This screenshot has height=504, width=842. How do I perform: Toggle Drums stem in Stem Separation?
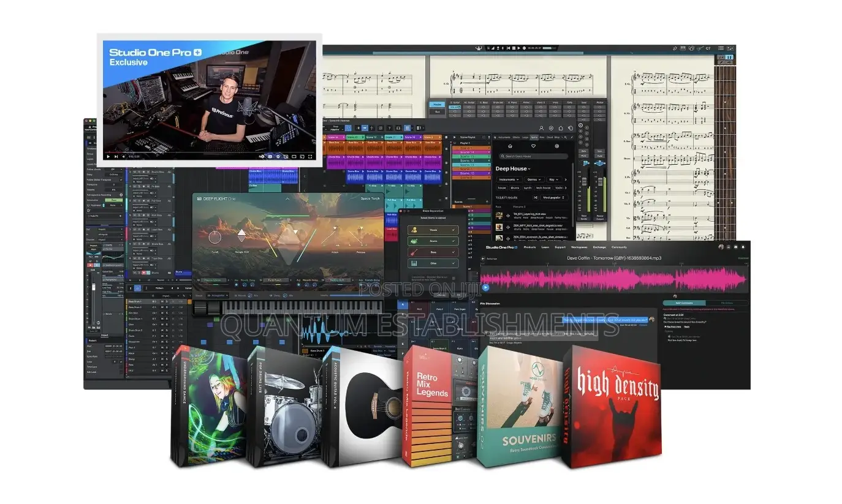433,241
